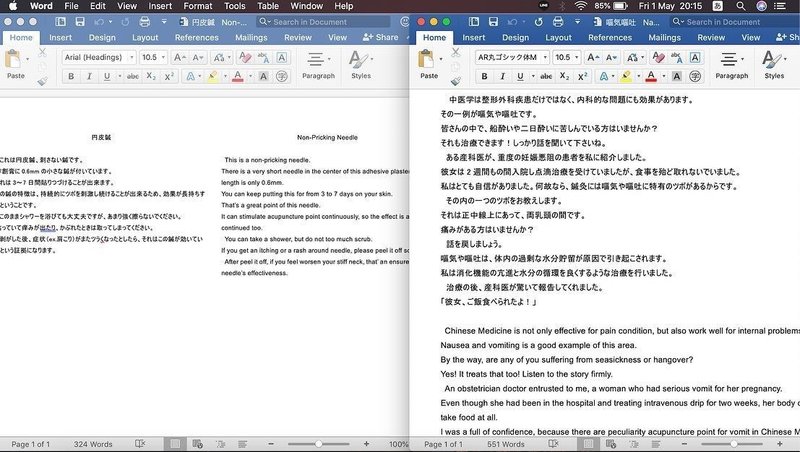
Task: Click character border icon in left window
Action: (282, 58)
